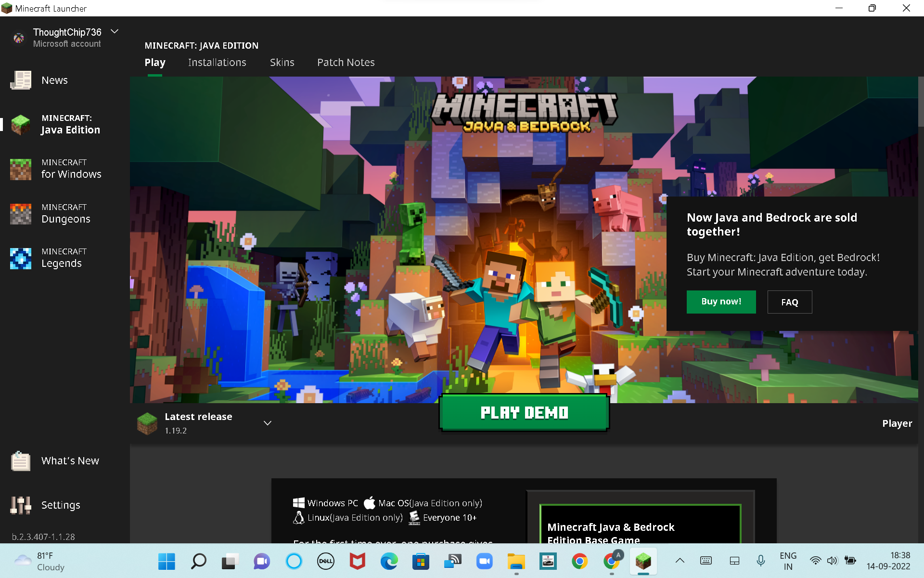Switch to the Skins tab
The image size is (924, 578).
[282, 63]
